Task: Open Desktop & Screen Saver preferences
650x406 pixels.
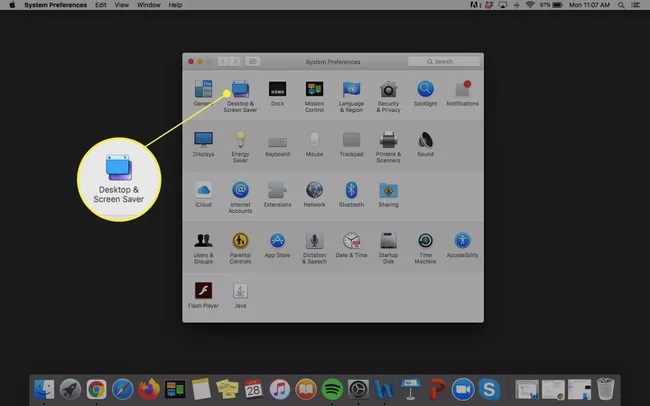Action: 240,96
